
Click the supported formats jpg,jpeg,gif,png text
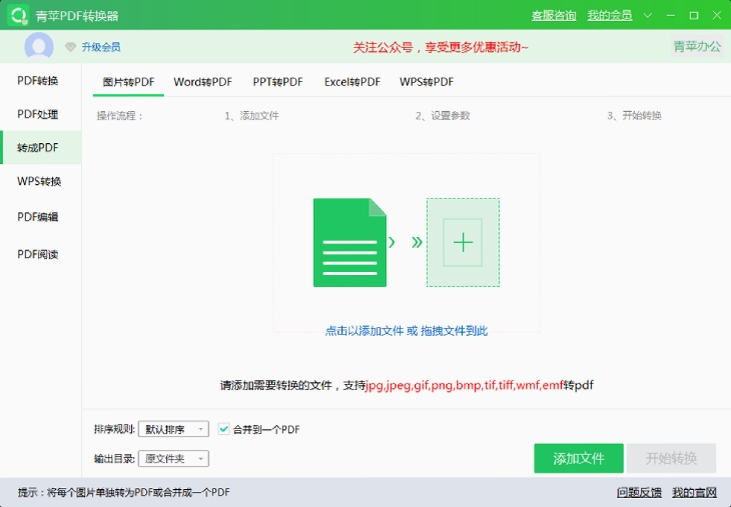[465, 385]
